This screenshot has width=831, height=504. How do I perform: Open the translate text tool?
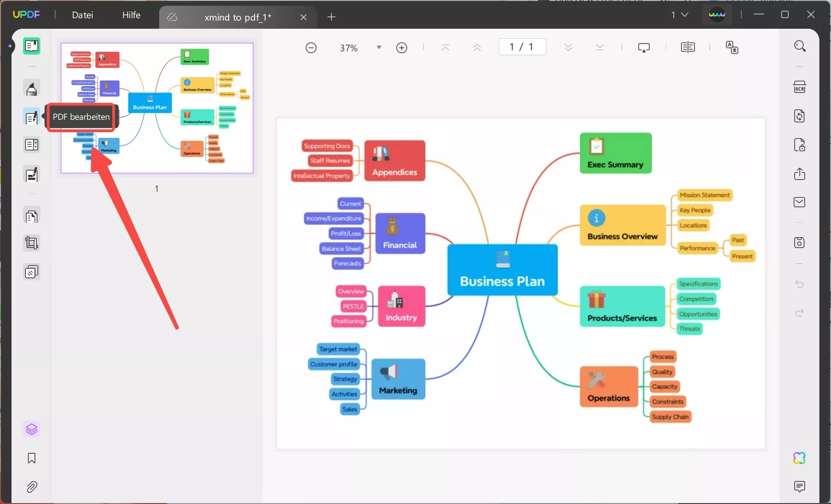coord(732,47)
